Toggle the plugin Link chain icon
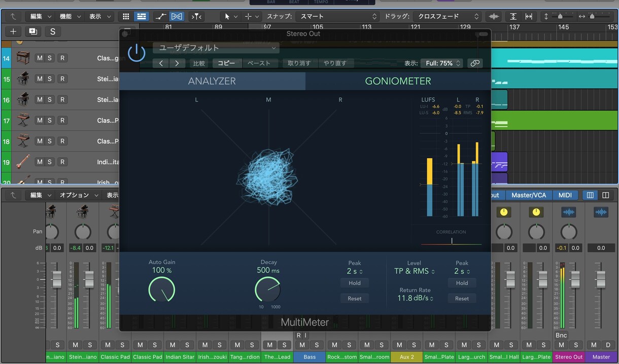The width and height of the screenshot is (619, 364). pos(475,63)
